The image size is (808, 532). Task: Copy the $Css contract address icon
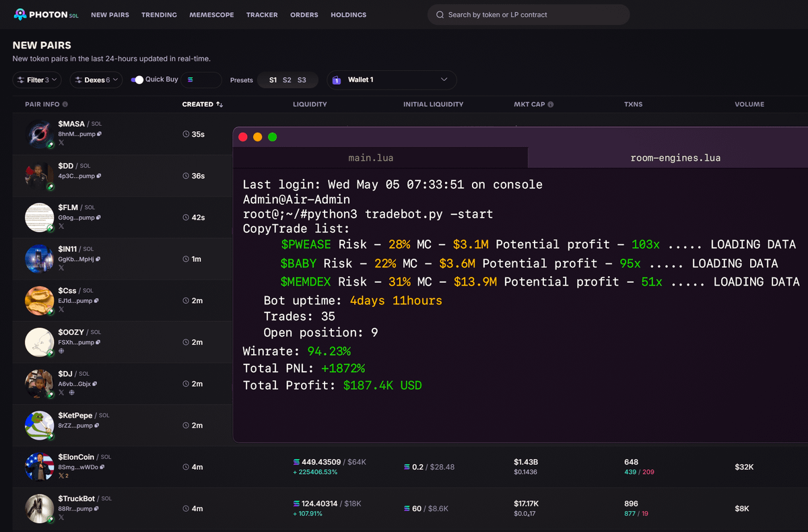pos(97,301)
